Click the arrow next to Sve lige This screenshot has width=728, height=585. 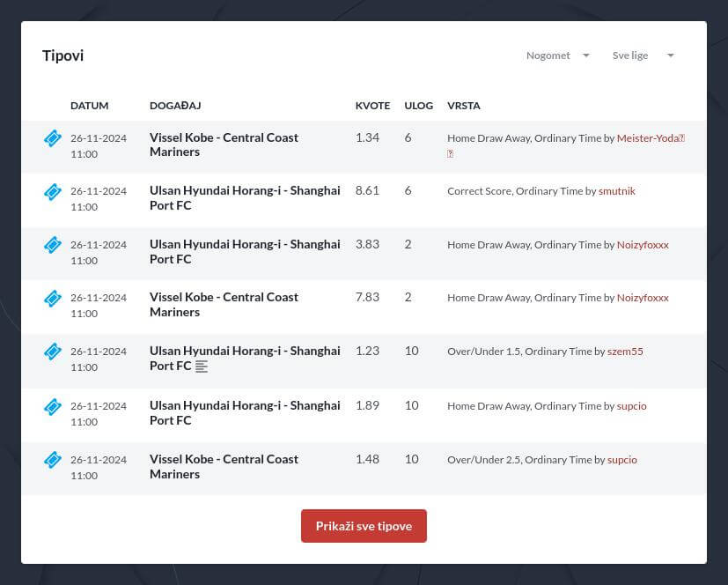[x=670, y=56]
